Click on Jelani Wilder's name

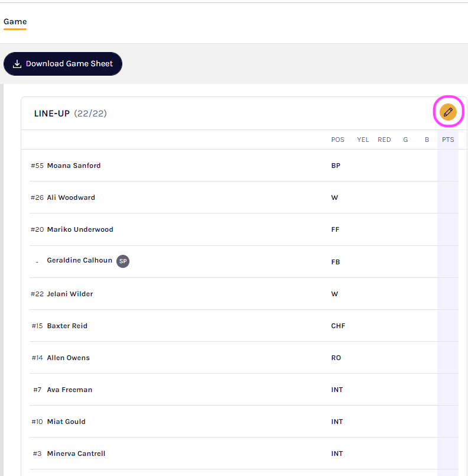point(70,294)
